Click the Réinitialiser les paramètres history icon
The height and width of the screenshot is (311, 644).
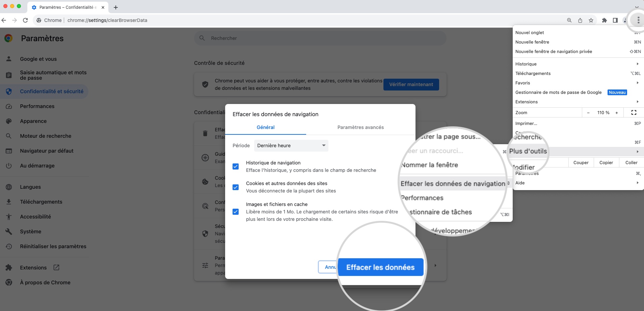point(9,247)
